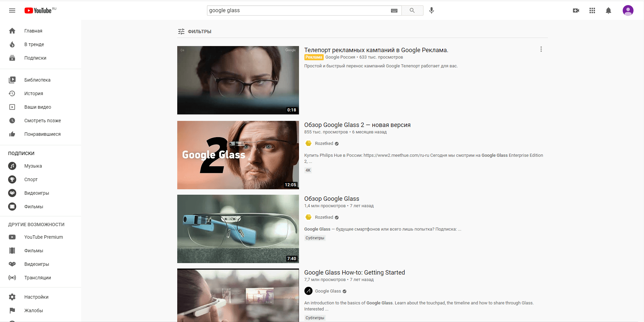Open История from the sidebar
The width and height of the screenshot is (644, 322).
click(41, 93)
